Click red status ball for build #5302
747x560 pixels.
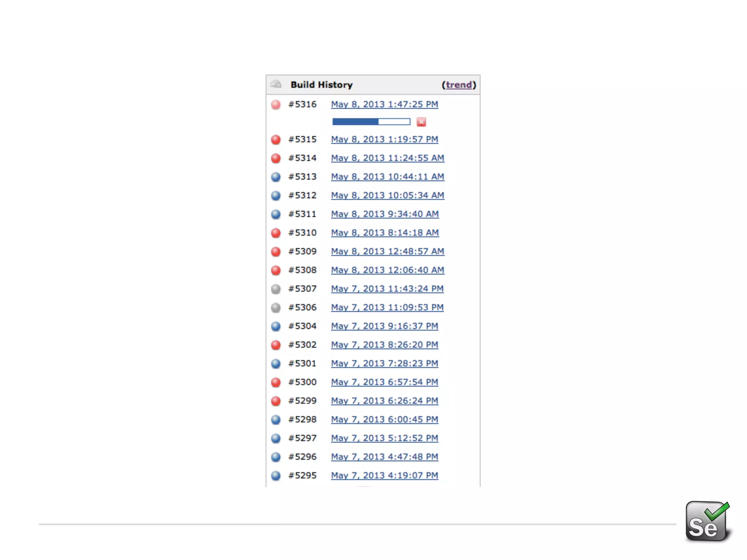pos(276,345)
